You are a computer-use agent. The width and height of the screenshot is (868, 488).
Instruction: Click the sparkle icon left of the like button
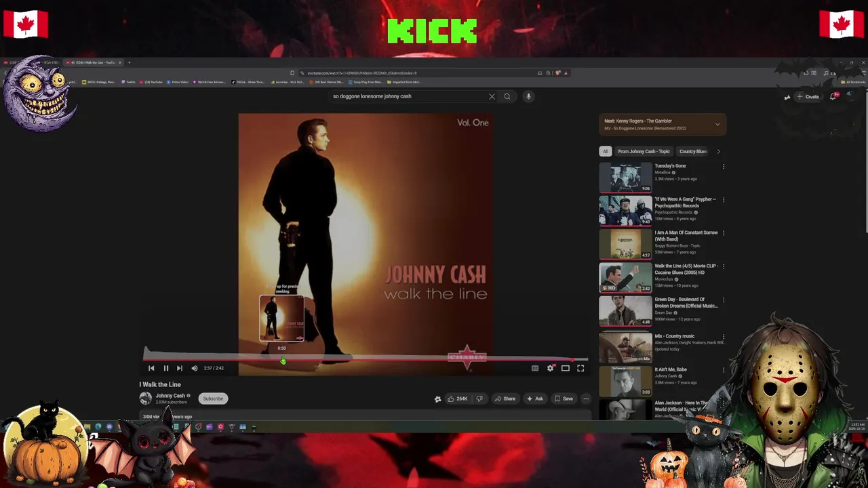tap(437, 399)
